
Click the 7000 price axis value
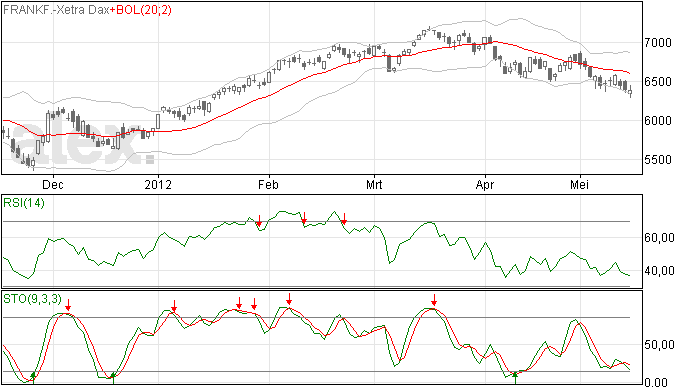coord(658,43)
